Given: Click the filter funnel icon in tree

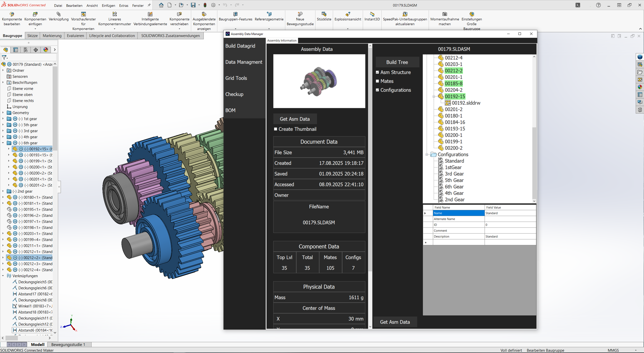Looking at the screenshot, I should coord(5,58).
